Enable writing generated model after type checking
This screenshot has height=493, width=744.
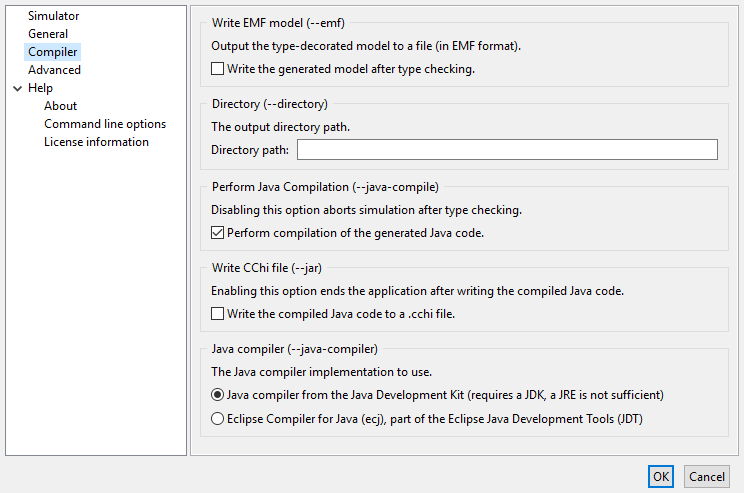coord(218,70)
